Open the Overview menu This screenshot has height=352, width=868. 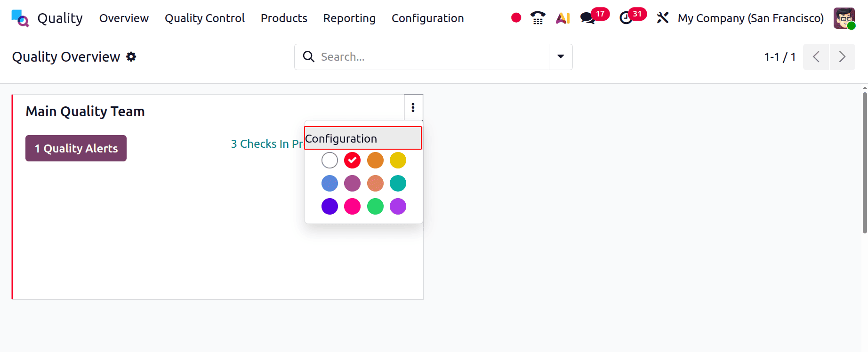point(124,18)
